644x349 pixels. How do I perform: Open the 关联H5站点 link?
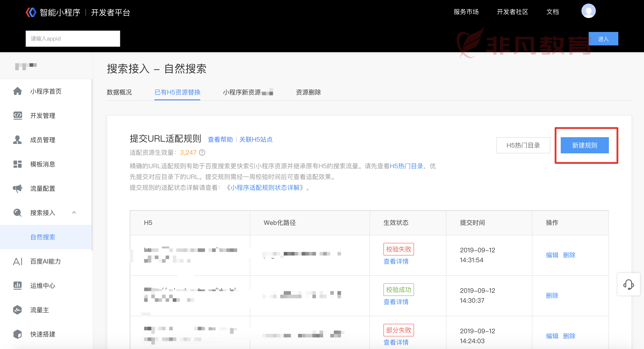(256, 139)
